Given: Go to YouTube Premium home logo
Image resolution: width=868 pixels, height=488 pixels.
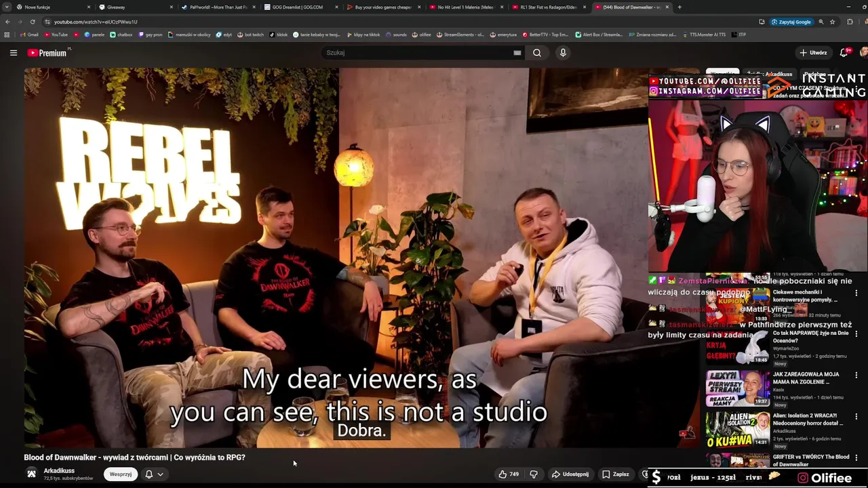Looking at the screenshot, I should [x=47, y=53].
